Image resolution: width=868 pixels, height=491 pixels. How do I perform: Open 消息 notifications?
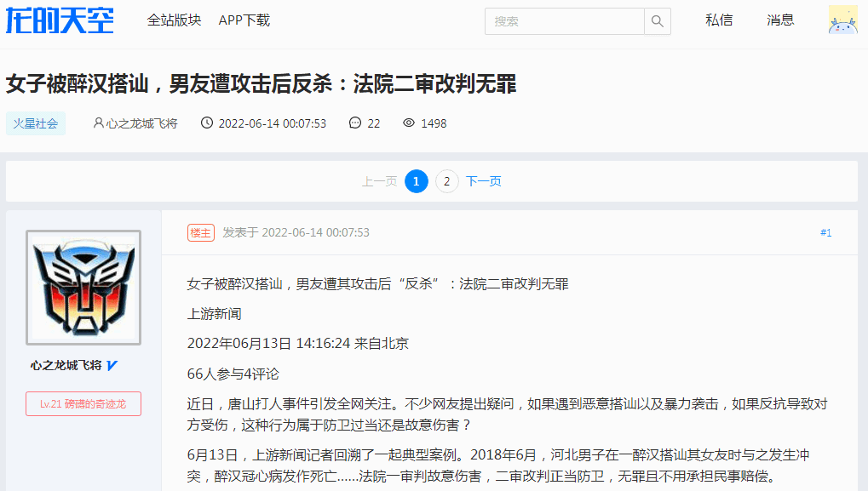(780, 20)
